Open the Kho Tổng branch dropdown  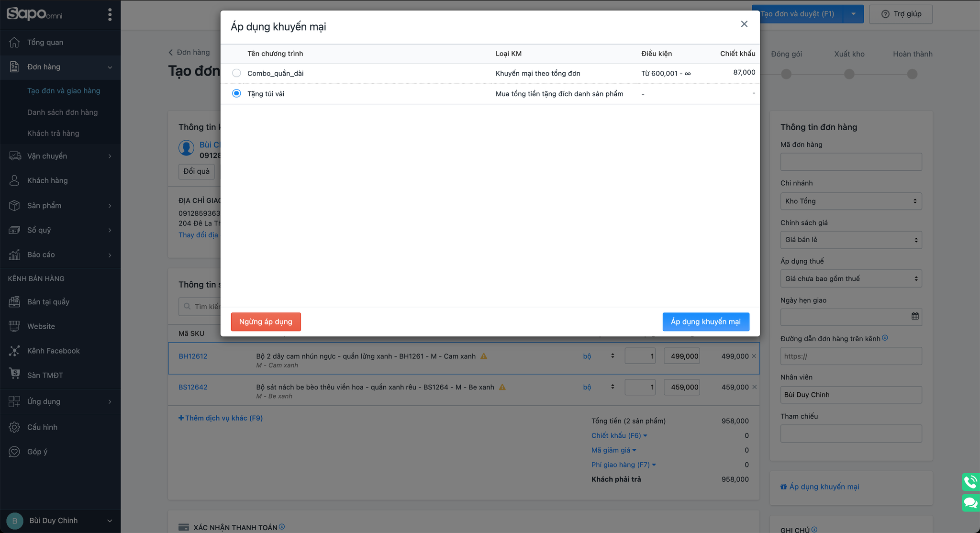851,201
